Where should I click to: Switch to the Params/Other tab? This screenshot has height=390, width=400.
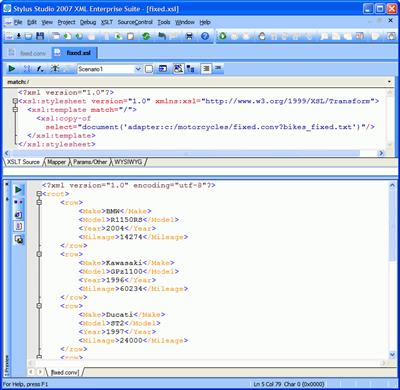tap(90, 162)
